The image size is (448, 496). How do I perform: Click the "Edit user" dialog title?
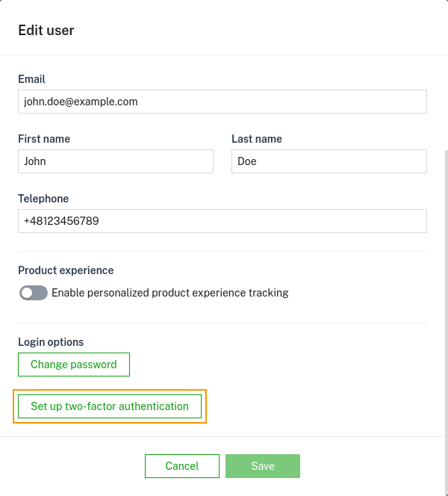tap(46, 31)
